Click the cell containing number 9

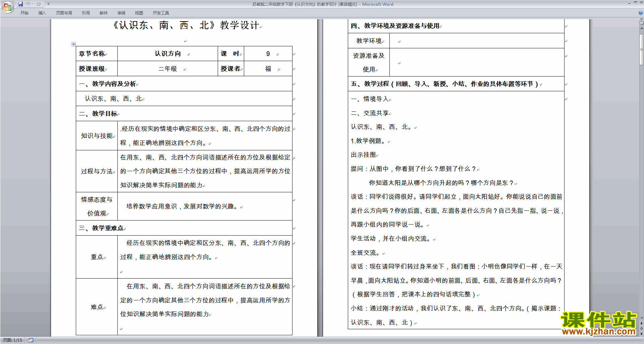268,54
